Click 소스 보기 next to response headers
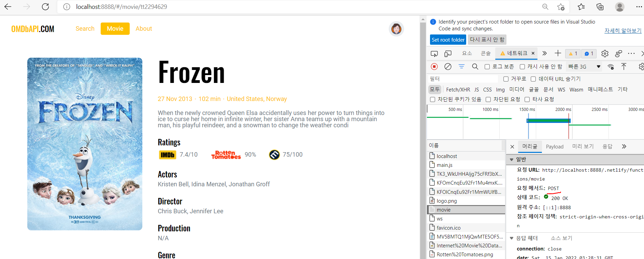The image size is (644, 259). tap(561, 238)
